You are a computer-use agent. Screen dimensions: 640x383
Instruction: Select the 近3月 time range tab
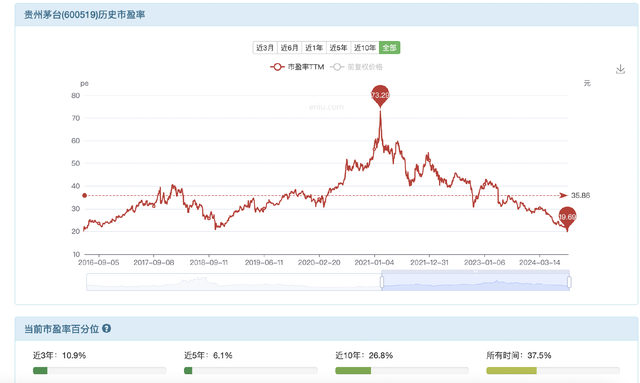[265, 48]
